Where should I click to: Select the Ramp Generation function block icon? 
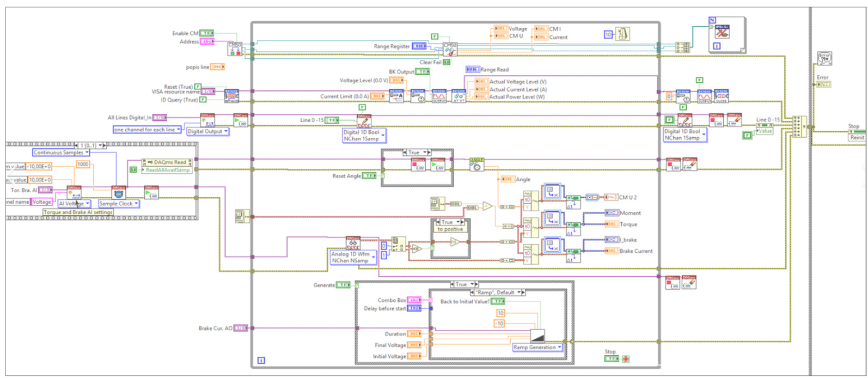click(538, 336)
